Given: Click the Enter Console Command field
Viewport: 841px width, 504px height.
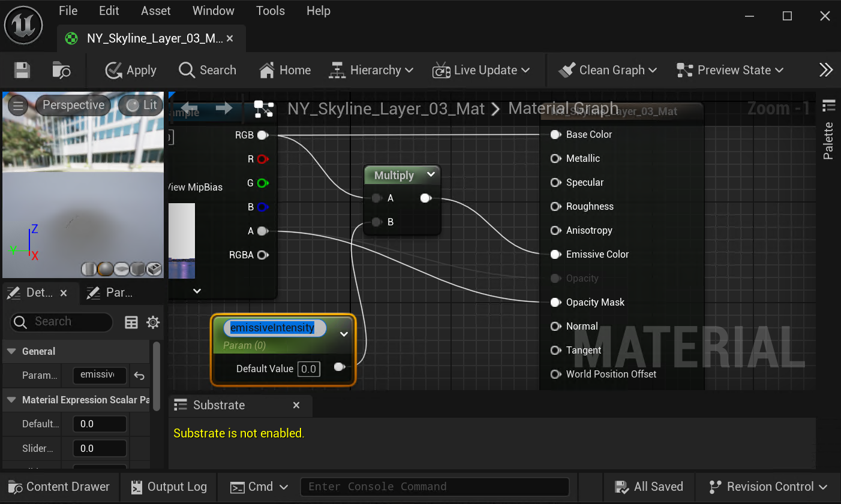Looking at the screenshot, I should tap(434, 487).
